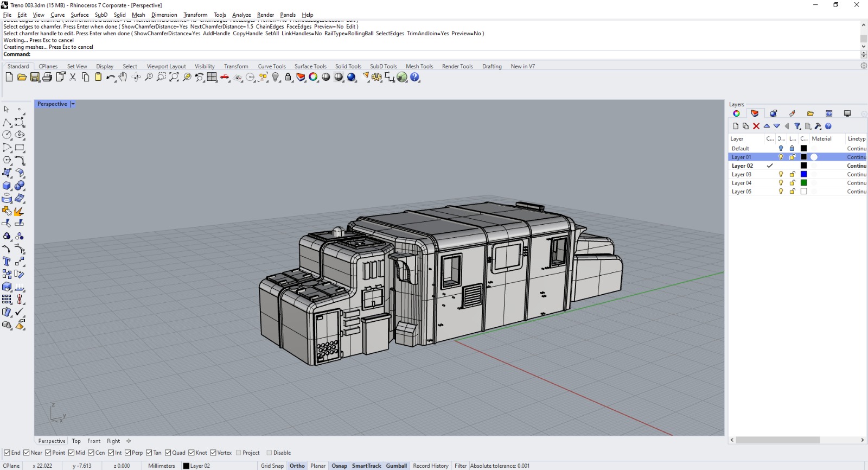Click the Save file icon in toolbar
The image size is (868, 470).
[35, 77]
